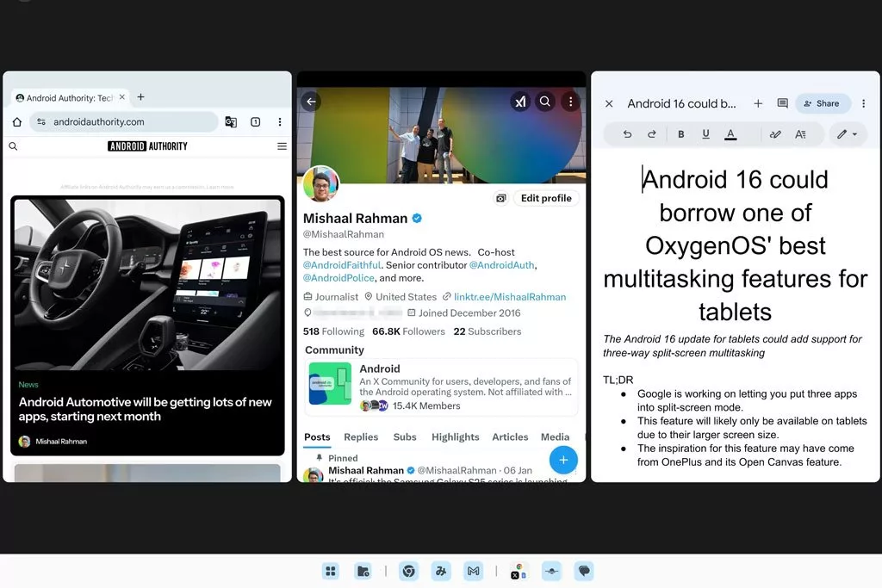
Task: Switch to the Media tab
Action: point(556,436)
